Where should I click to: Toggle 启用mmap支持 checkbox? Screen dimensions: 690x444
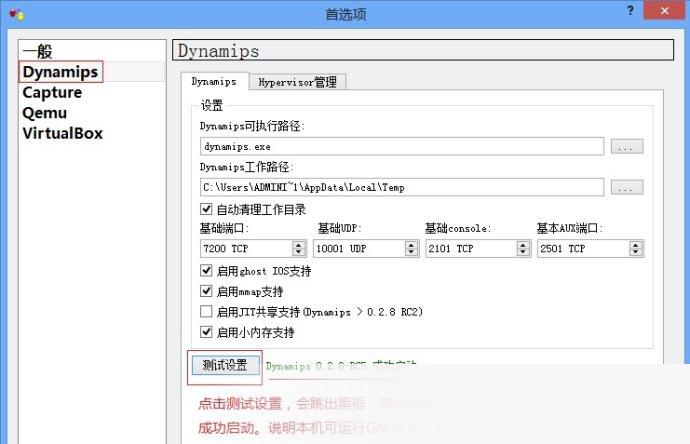tap(206, 291)
